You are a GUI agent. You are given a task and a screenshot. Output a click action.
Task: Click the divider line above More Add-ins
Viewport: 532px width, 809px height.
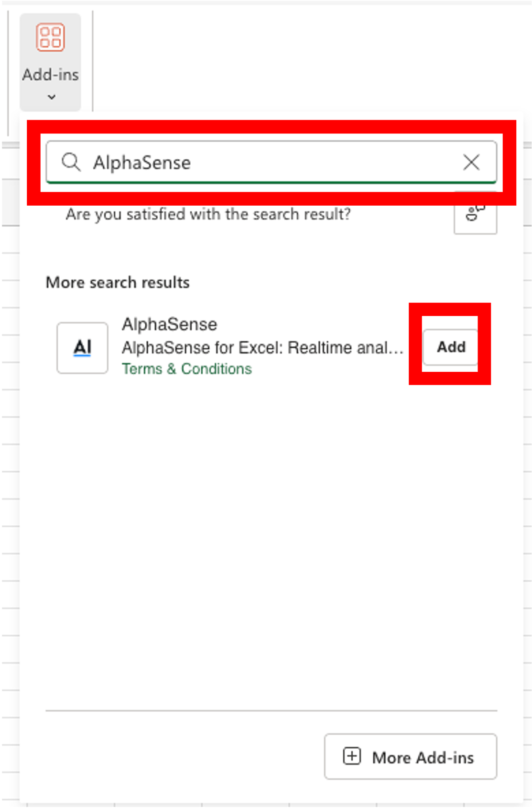271,710
